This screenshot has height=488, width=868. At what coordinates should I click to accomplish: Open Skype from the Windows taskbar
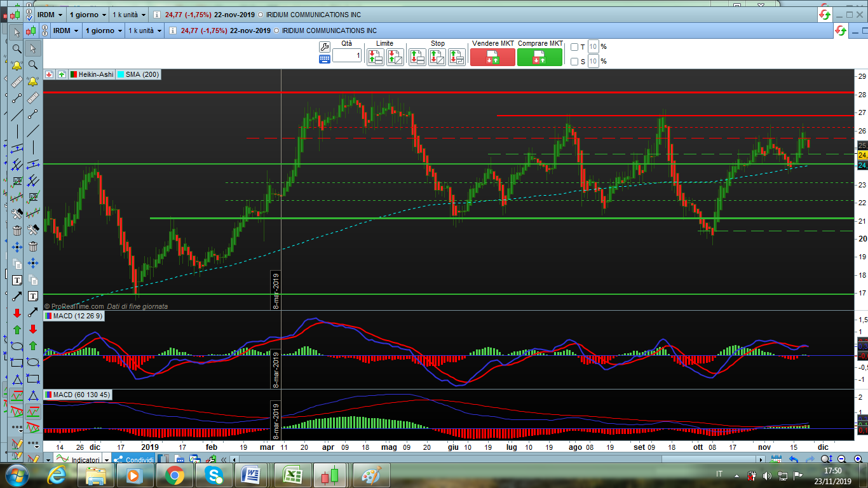(214, 475)
